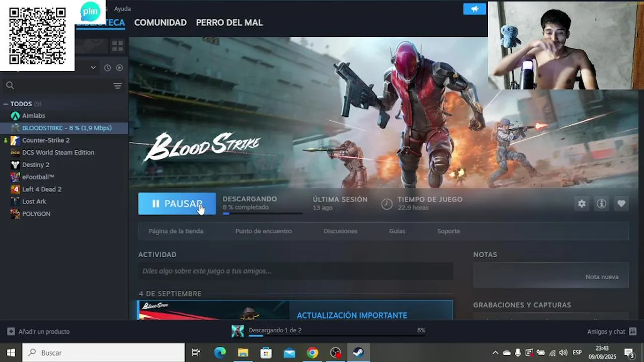Open game settings gear for BloodStrike
644x362 pixels.
(582, 204)
